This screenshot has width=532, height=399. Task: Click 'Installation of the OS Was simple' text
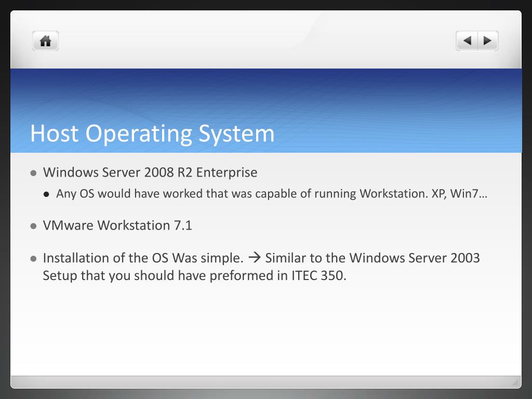(x=143, y=258)
